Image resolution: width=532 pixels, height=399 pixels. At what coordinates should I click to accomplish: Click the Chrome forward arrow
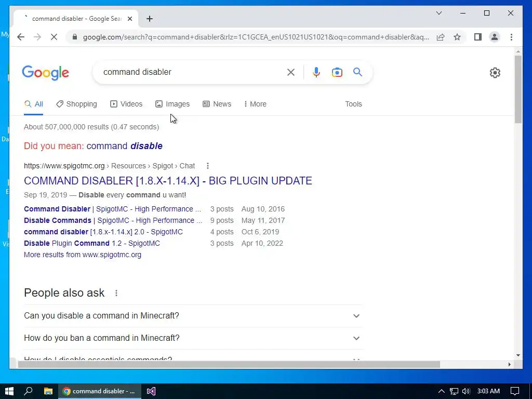point(37,37)
